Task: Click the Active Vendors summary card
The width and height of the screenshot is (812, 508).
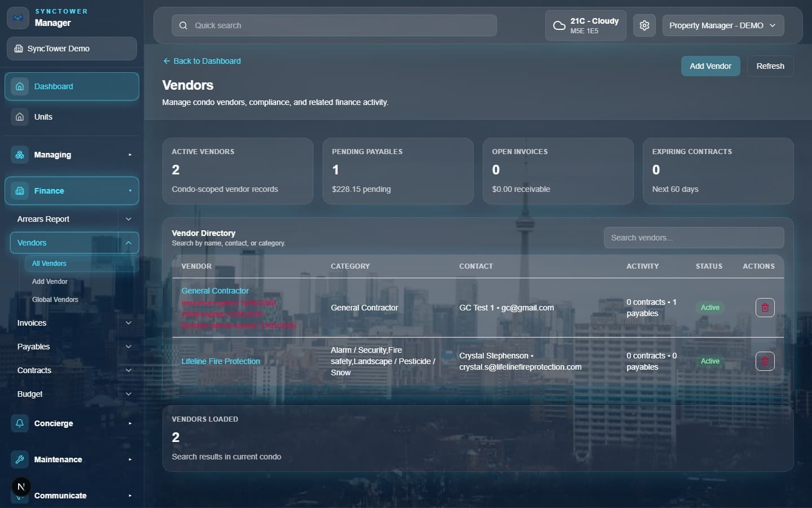Action: point(238,171)
